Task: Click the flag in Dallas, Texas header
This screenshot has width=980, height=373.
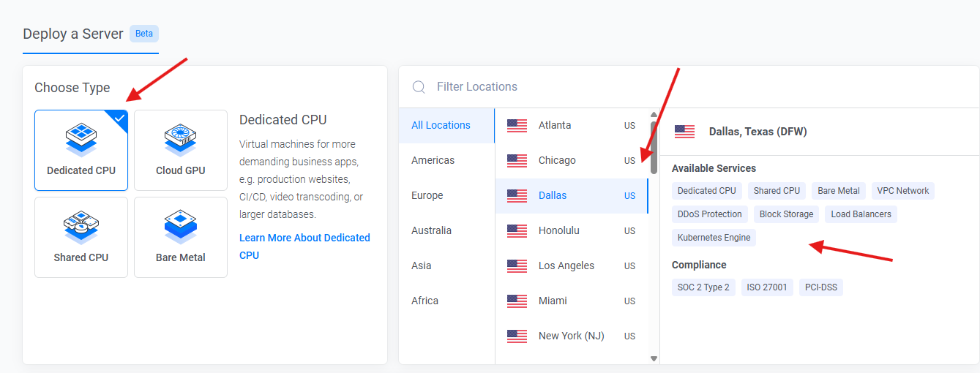Action: coord(684,132)
